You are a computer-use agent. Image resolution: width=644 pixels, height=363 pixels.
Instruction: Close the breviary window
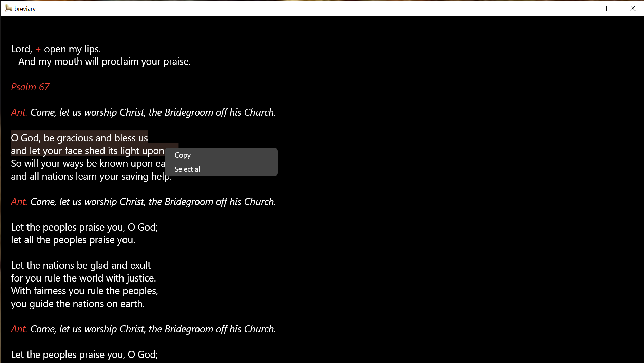pyautogui.click(x=632, y=8)
